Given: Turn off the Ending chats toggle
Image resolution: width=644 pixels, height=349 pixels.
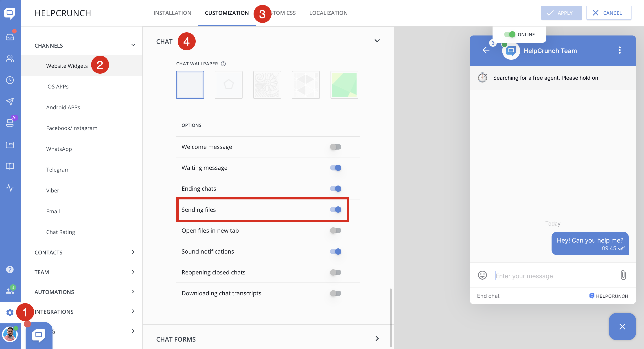Looking at the screenshot, I should (x=335, y=189).
